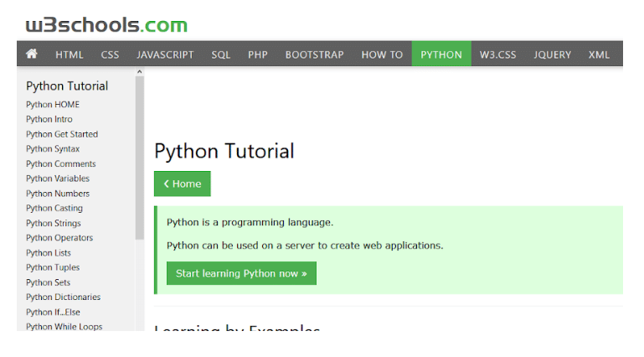Open HOW TO in the navbar
This screenshot has width=644, height=357.
point(382,54)
